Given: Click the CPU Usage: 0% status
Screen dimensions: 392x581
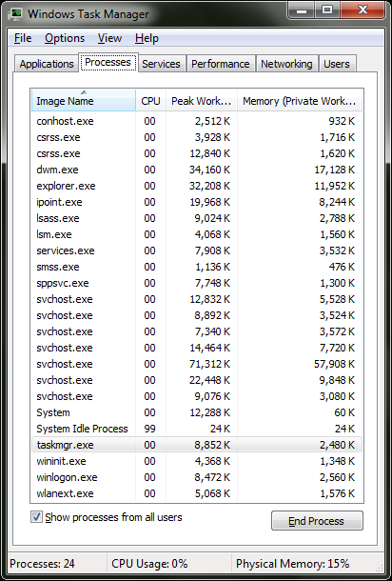Looking at the screenshot, I should coord(149,564).
